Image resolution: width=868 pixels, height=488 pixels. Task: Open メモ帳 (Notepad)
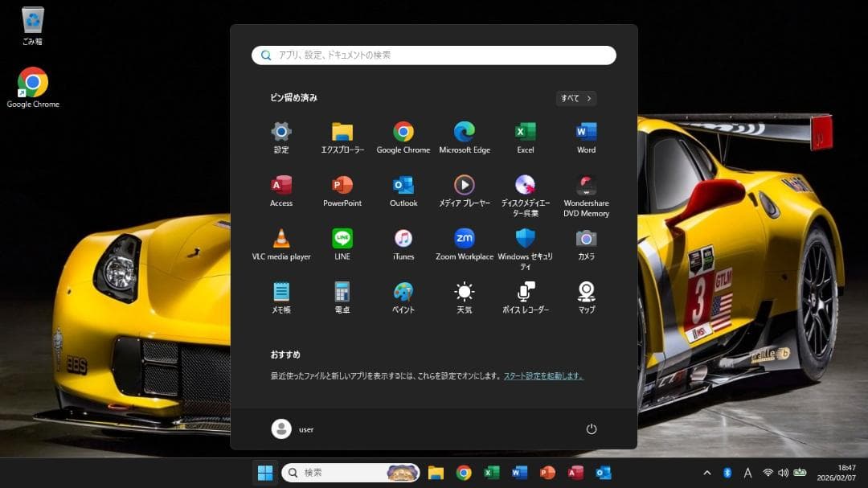coord(280,292)
